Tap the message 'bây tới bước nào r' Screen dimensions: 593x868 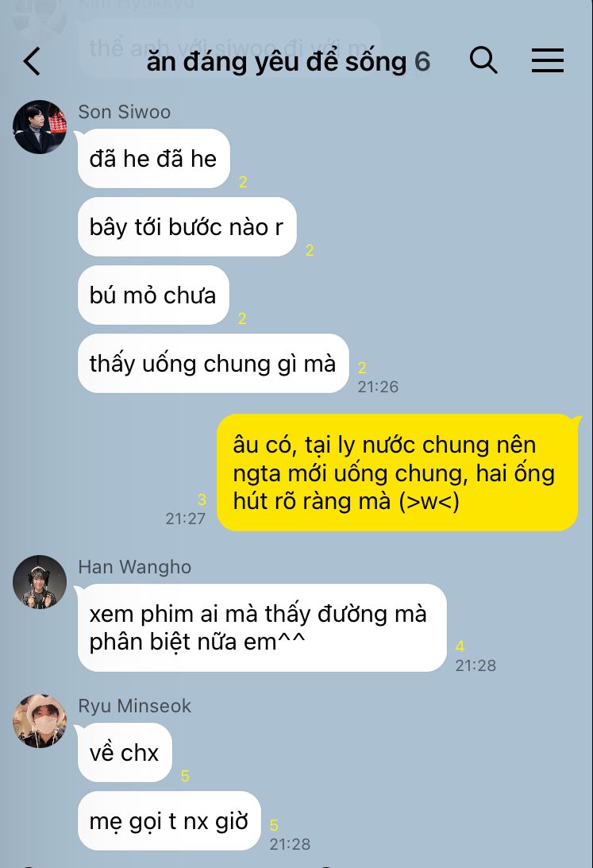(187, 227)
